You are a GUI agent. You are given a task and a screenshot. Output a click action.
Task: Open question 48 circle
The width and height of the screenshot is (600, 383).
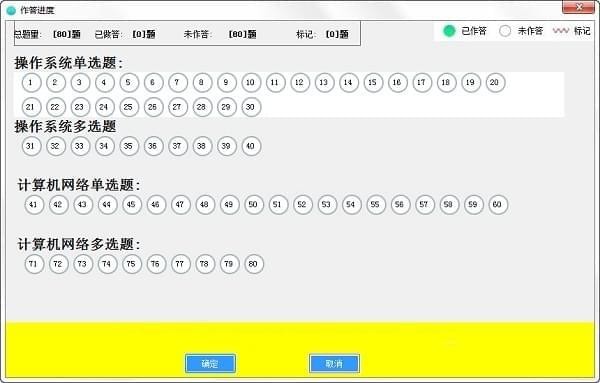pos(205,205)
